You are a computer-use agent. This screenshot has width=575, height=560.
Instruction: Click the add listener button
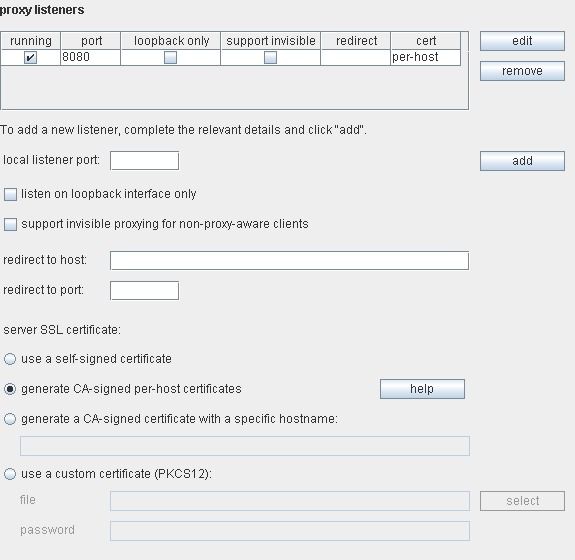pyautogui.click(x=522, y=161)
